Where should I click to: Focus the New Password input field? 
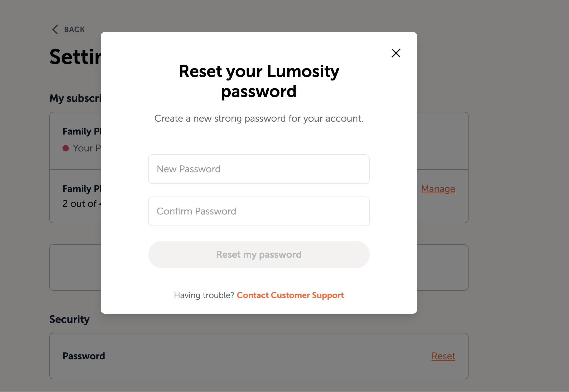[259, 169]
